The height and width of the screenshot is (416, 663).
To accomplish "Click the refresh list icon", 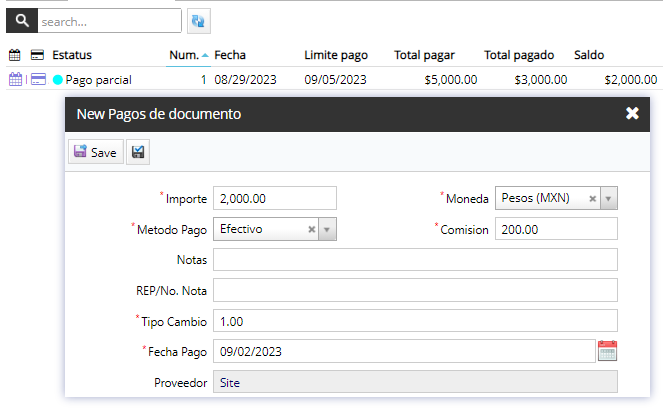I will (198, 20).
